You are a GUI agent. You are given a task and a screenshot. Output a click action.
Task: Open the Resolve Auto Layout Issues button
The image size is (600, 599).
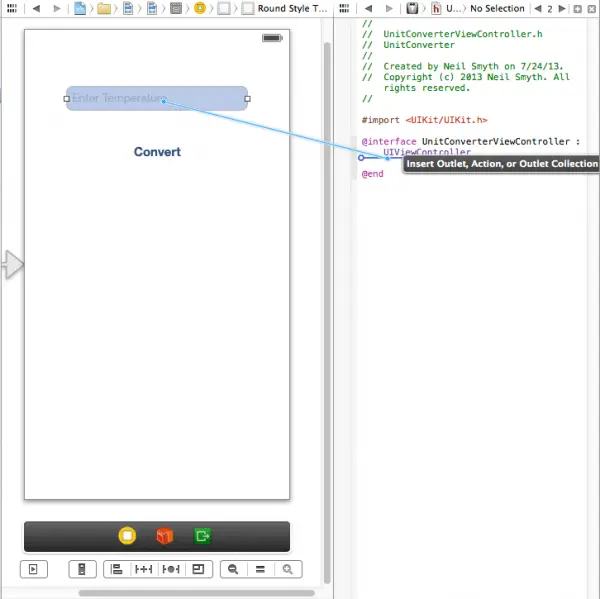pyautogui.click(x=171, y=569)
